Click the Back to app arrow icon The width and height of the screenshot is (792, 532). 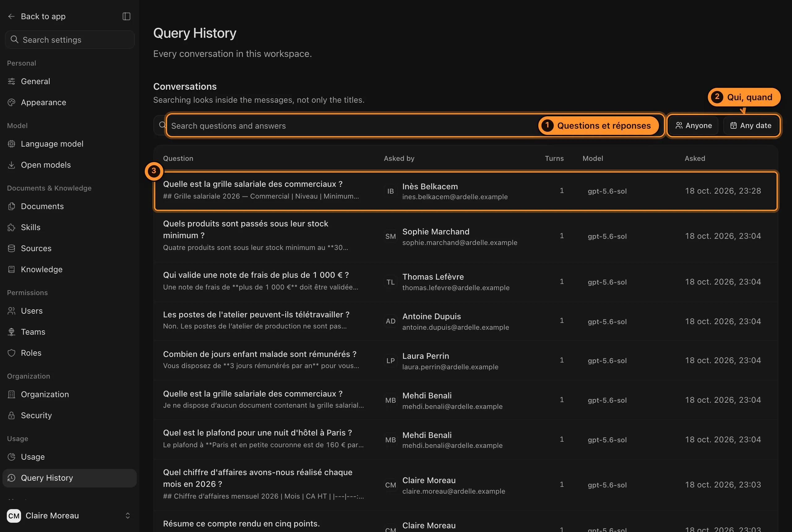(x=11, y=16)
